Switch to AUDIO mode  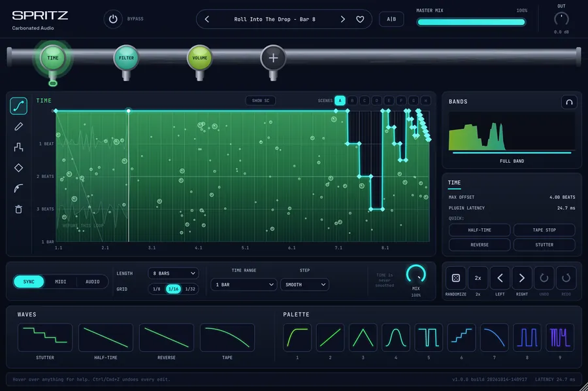click(x=93, y=282)
